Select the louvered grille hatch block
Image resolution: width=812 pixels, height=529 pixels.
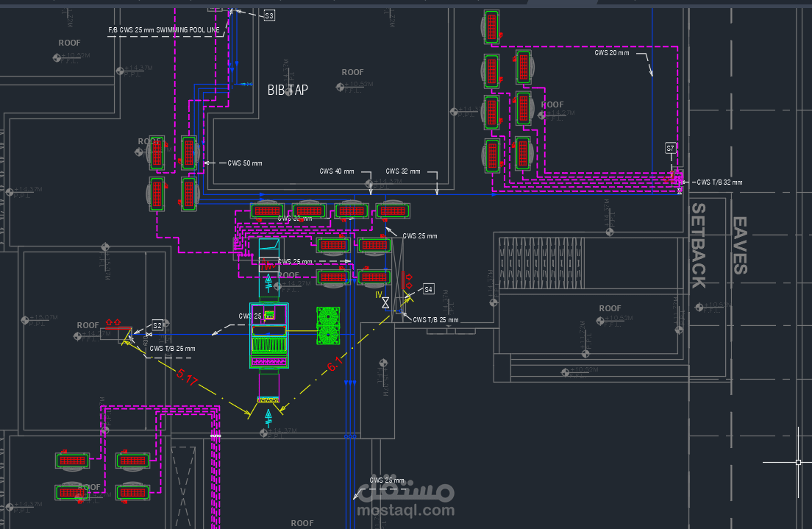(x=541, y=263)
